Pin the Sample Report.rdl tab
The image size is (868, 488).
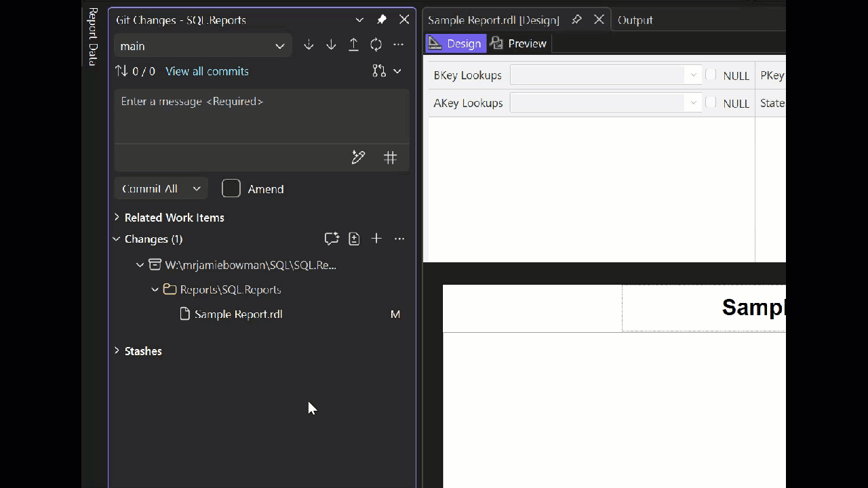pyautogui.click(x=576, y=20)
